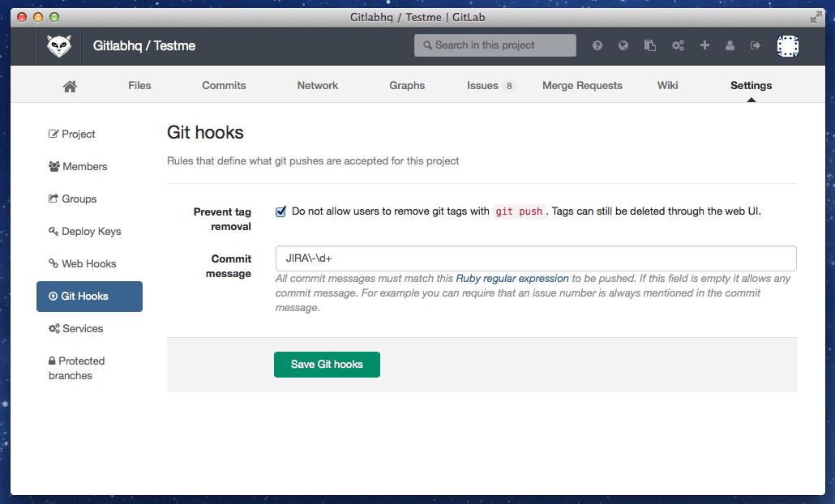The width and height of the screenshot is (835, 504).
Task: Click the home icon in the navigation bar
Action: pyautogui.click(x=69, y=85)
